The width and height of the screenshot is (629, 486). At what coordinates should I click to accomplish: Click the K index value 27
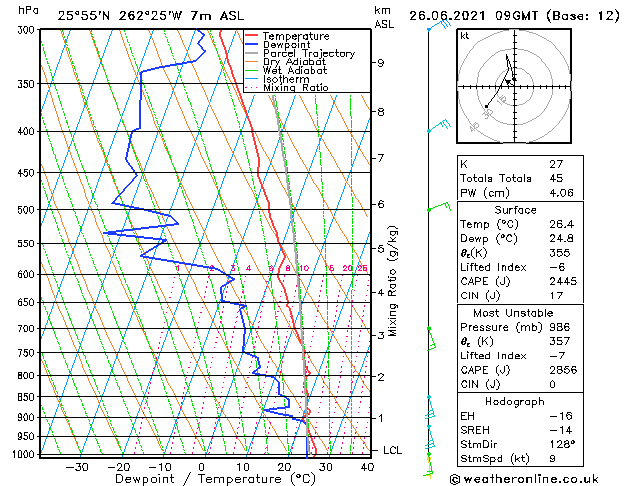click(556, 164)
